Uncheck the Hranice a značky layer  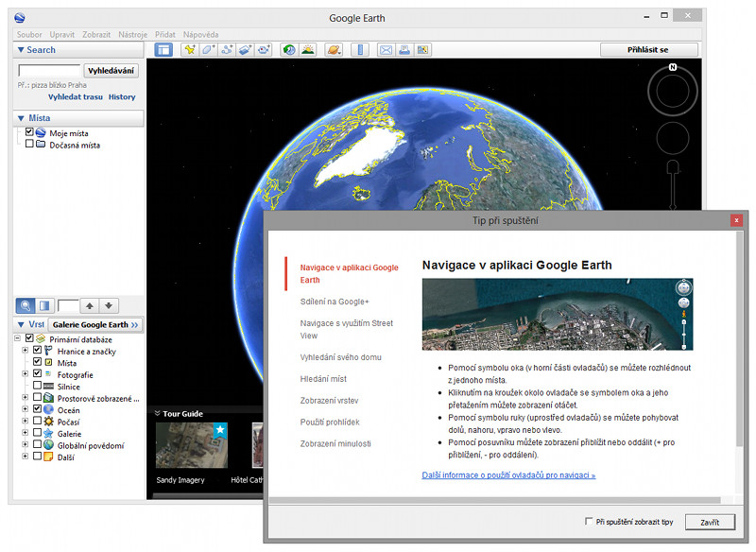[37, 350]
